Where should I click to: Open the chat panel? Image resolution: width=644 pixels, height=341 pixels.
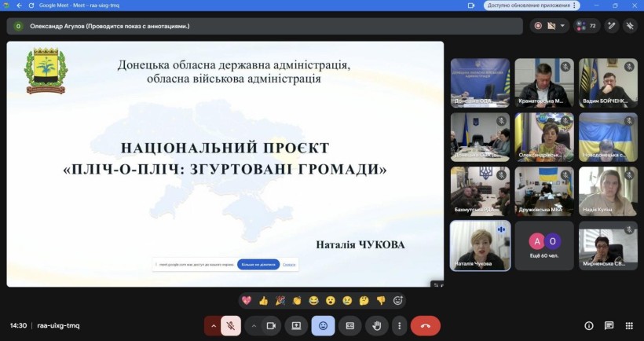tap(609, 326)
